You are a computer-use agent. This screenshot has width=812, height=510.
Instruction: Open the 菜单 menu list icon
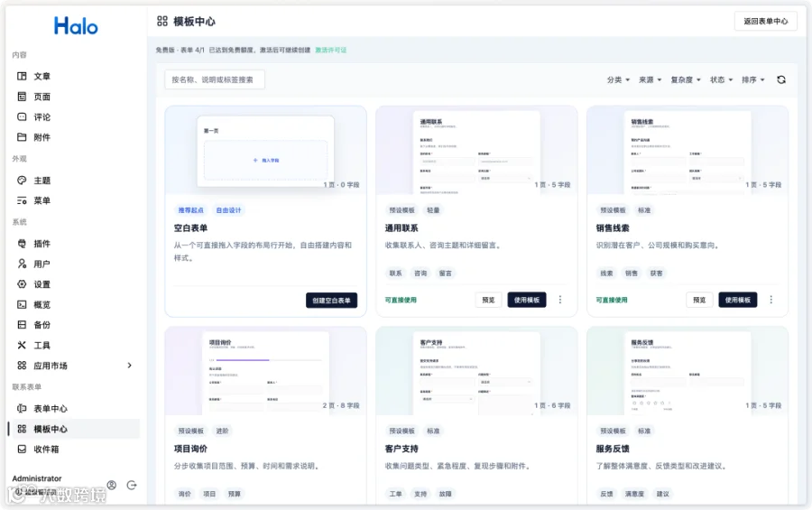tap(22, 200)
